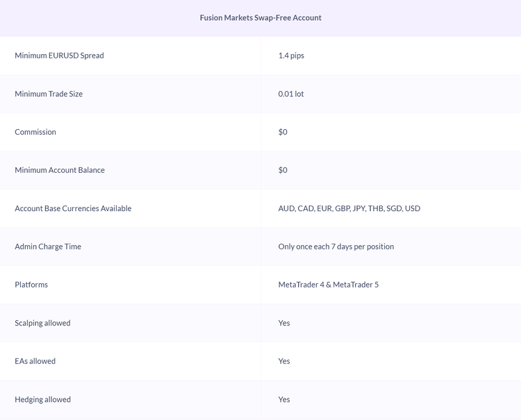Click the AUD, CAD, EUR currencies list

coord(349,208)
